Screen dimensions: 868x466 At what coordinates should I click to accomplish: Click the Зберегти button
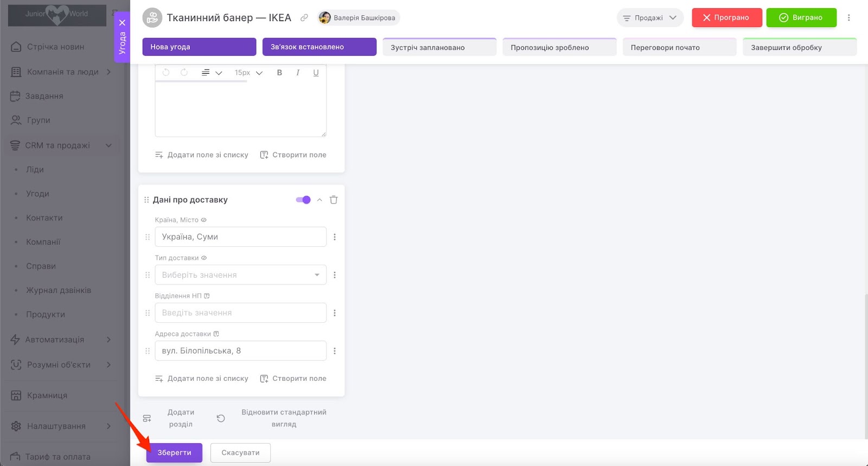pyautogui.click(x=174, y=452)
